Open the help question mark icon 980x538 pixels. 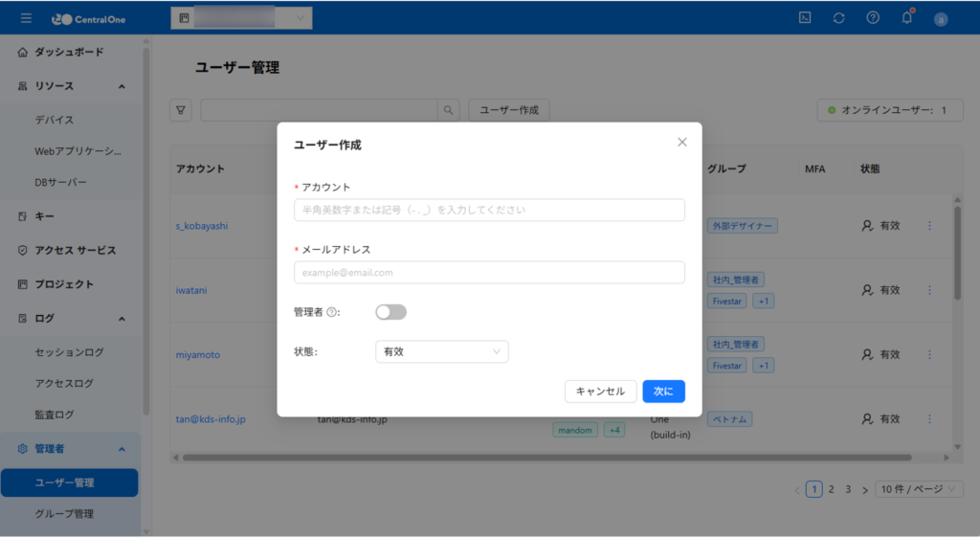coord(873,17)
